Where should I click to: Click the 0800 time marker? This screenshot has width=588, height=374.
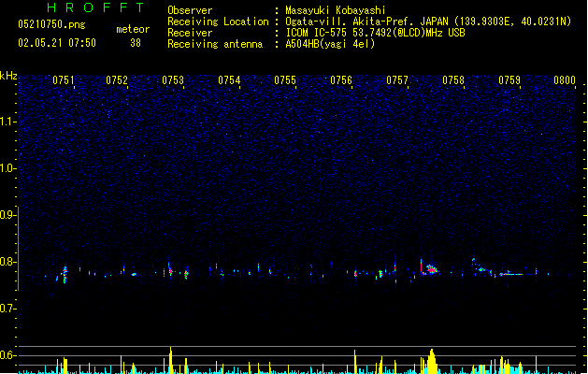click(565, 80)
